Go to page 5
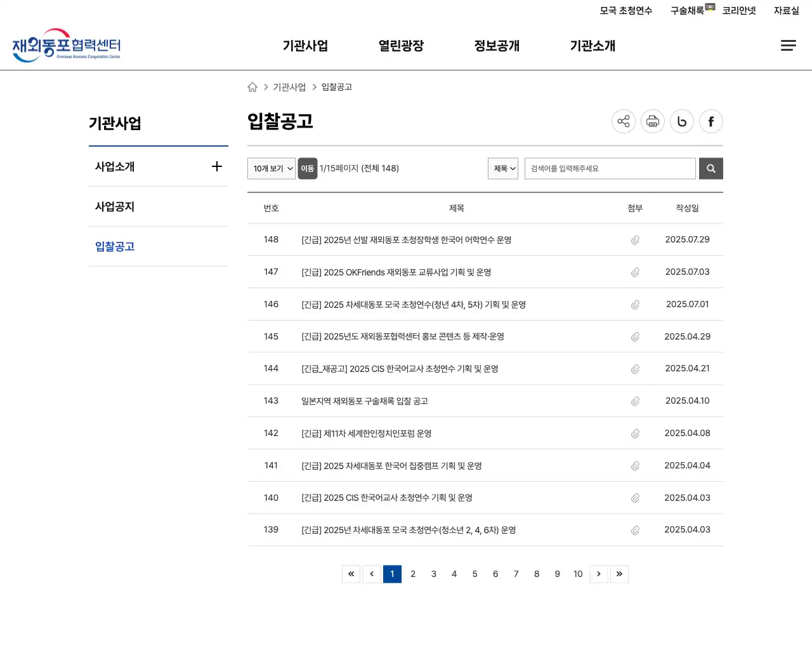This screenshot has width=812, height=650. click(475, 574)
